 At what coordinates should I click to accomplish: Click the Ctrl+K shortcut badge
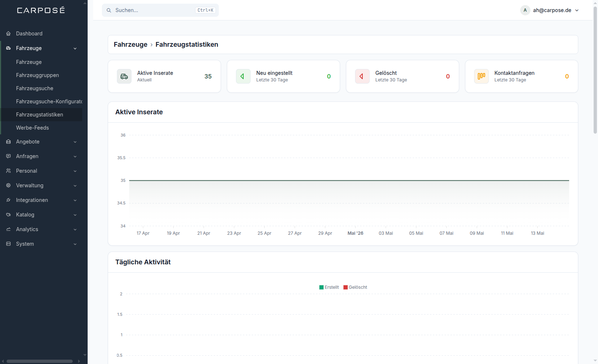[205, 10]
